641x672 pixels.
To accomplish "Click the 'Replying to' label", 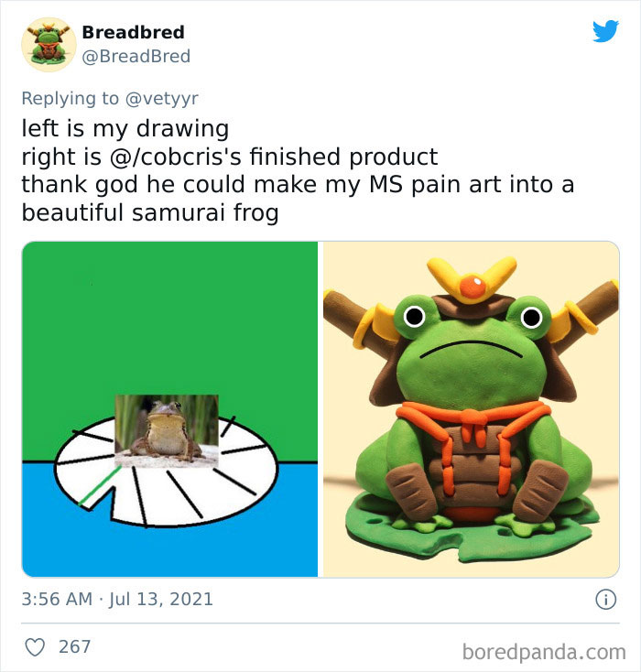I will pos(71,99).
